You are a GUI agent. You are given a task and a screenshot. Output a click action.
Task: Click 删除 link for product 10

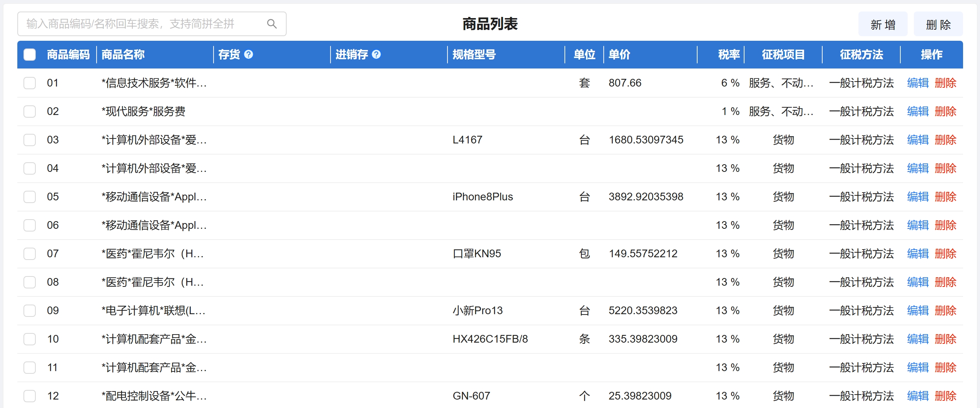pos(945,339)
